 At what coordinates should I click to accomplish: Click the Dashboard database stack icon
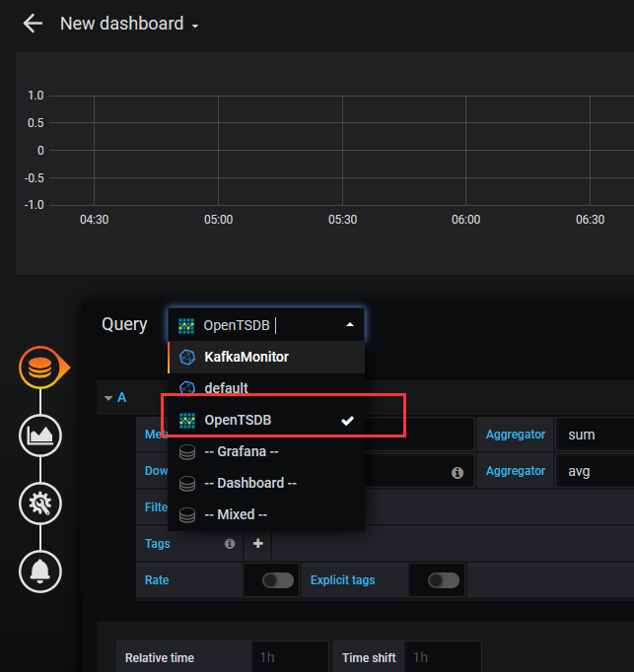(x=187, y=484)
